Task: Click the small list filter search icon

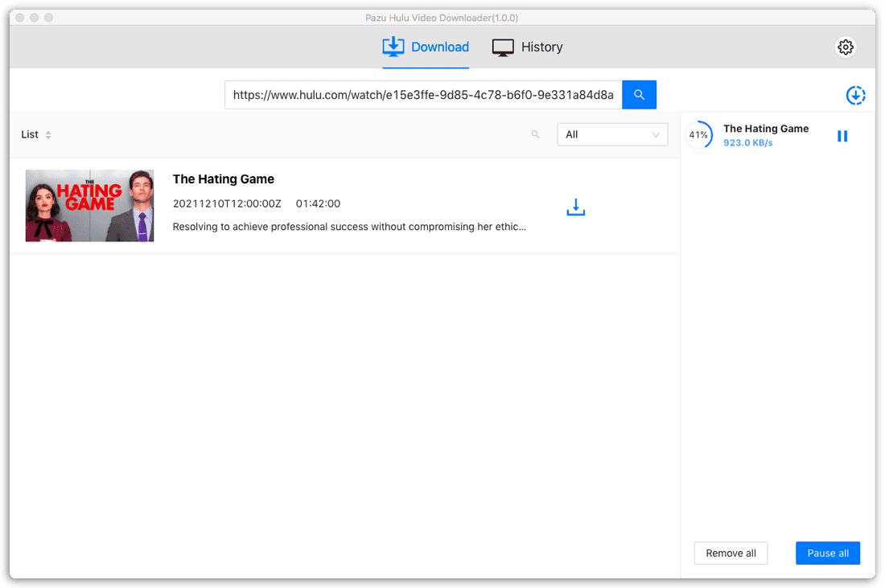Action: coord(535,134)
